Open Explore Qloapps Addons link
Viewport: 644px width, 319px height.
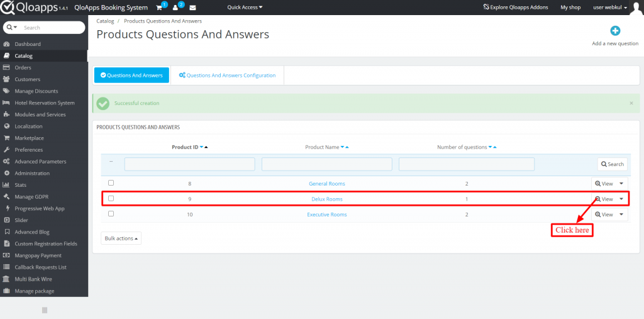point(516,8)
